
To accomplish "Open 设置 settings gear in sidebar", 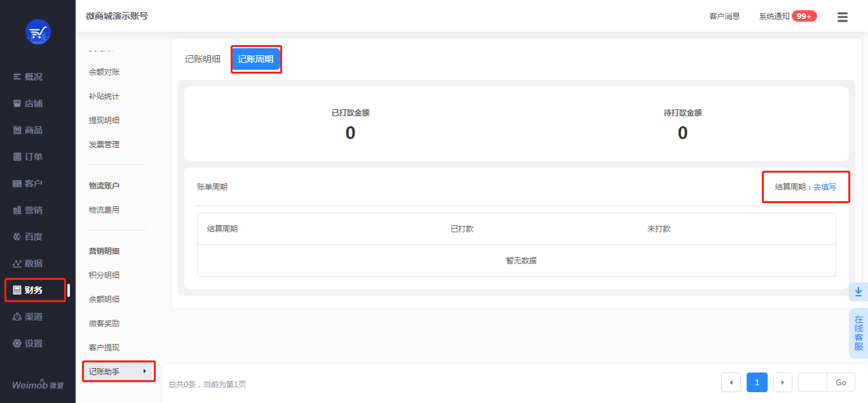I will [x=28, y=343].
